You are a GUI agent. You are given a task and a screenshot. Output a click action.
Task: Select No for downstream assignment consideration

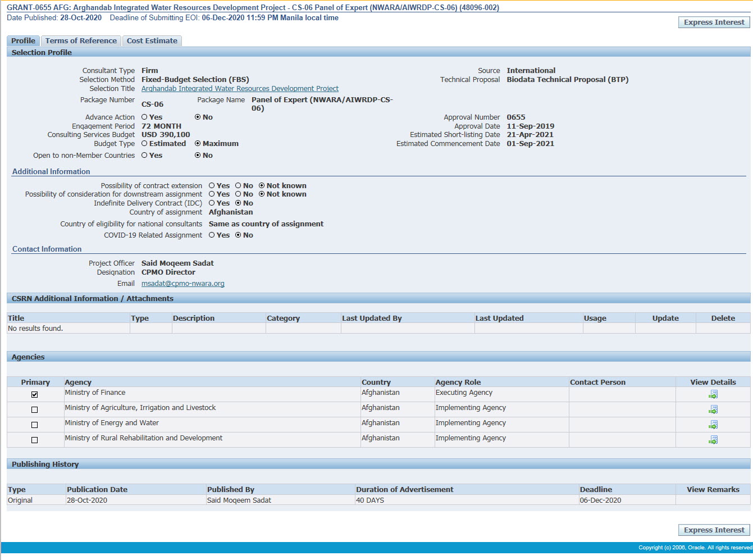[238, 194]
